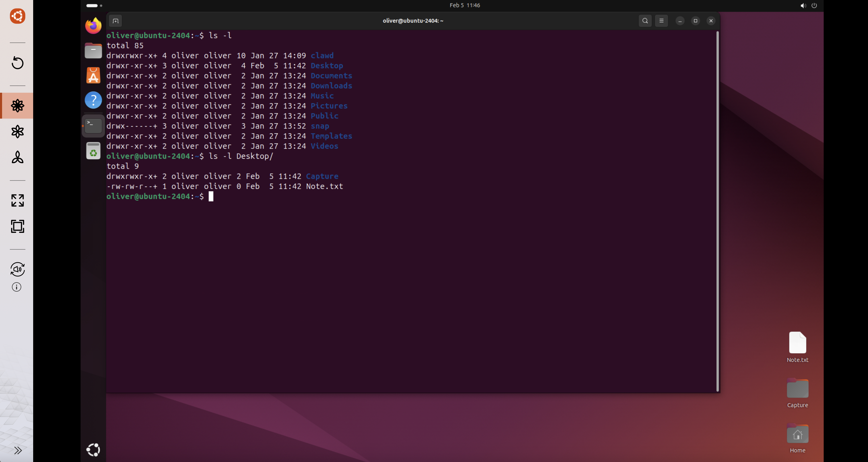
Task: Open the terminal search icon
Action: point(645,21)
